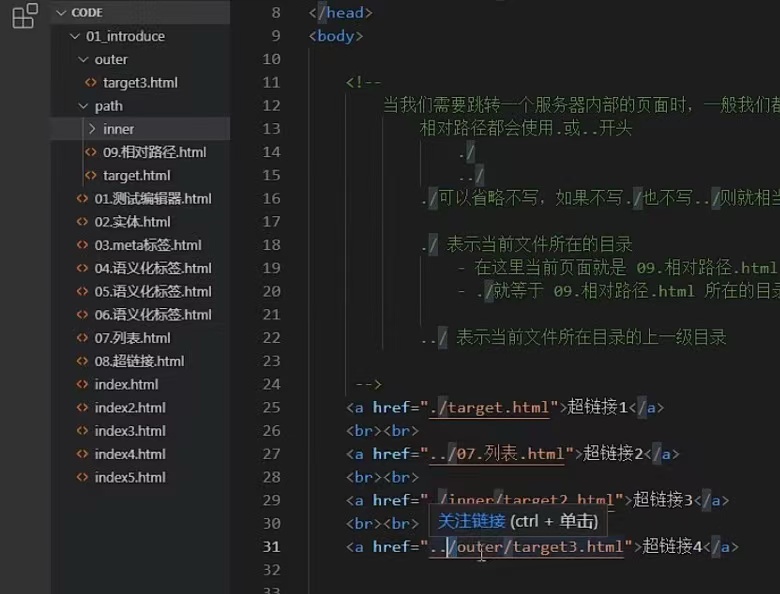This screenshot has width=780, height=594.
Task: Collapse the path folder
Action: pyautogui.click(x=83, y=106)
